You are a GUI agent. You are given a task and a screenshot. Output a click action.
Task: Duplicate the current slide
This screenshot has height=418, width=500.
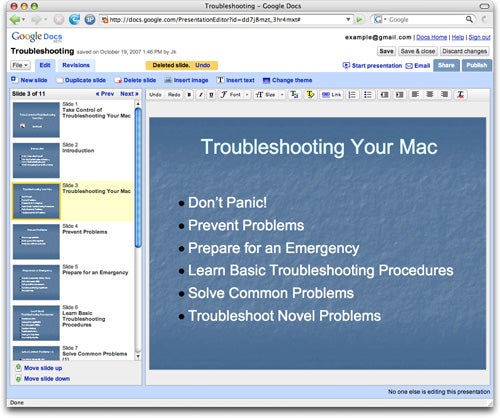[x=81, y=80]
